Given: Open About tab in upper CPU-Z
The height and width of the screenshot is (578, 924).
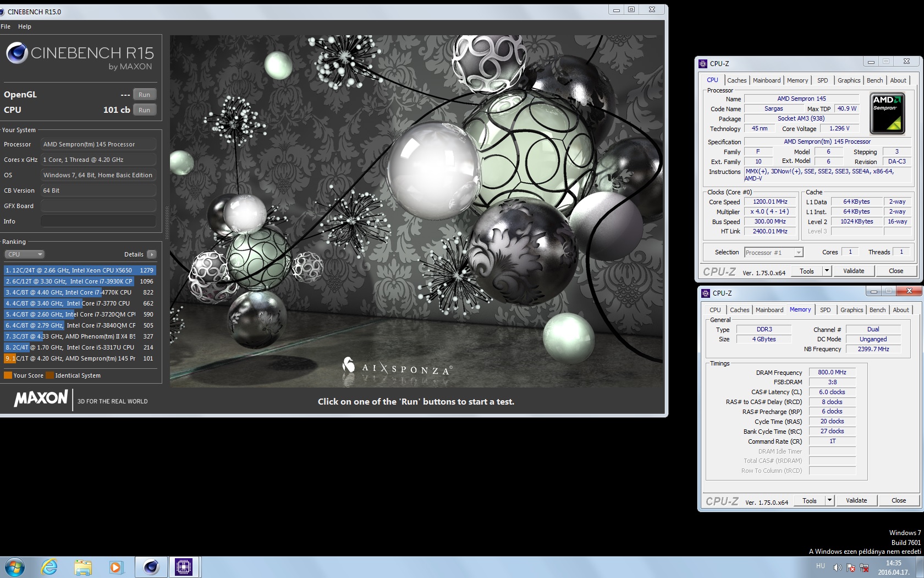Looking at the screenshot, I should [898, 80].
